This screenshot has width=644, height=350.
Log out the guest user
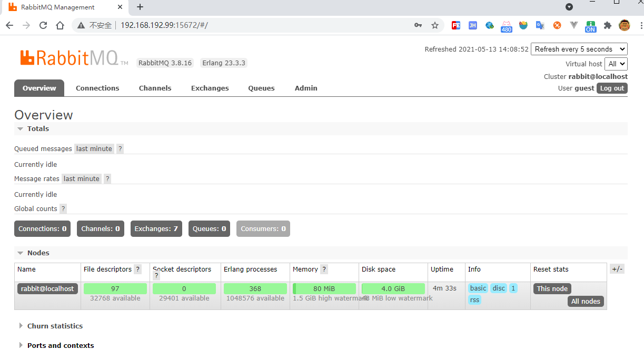point(612,88)
